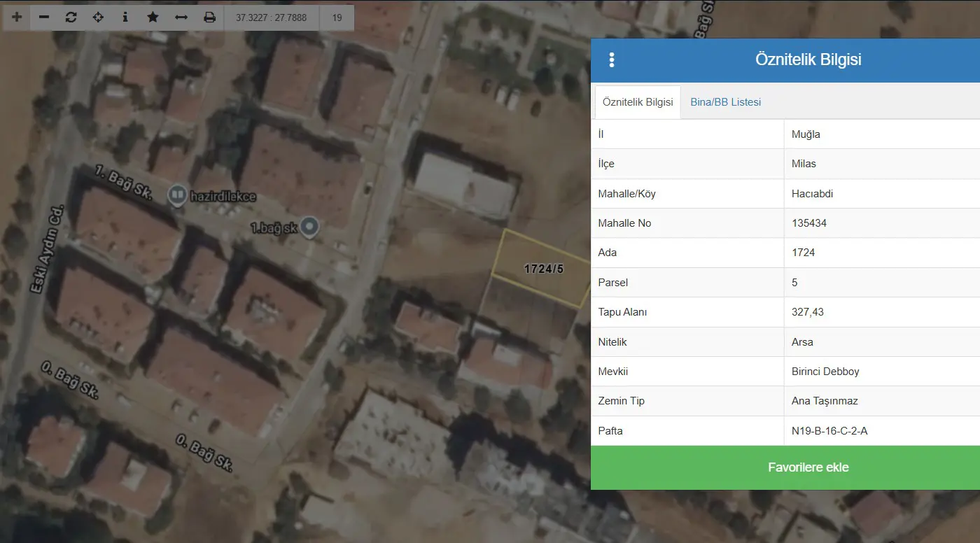The width and height of the screenshot is (980, 543).
Task: Click the Nitelik value Arsa
Action: click(802, 342)
